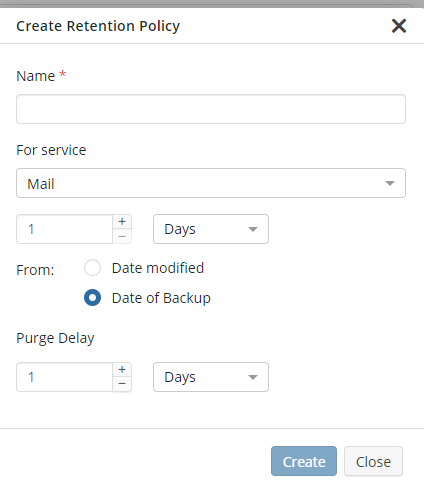
Task: Decrease Purge Delay value with minus button
Action: (x=122, y=384)
